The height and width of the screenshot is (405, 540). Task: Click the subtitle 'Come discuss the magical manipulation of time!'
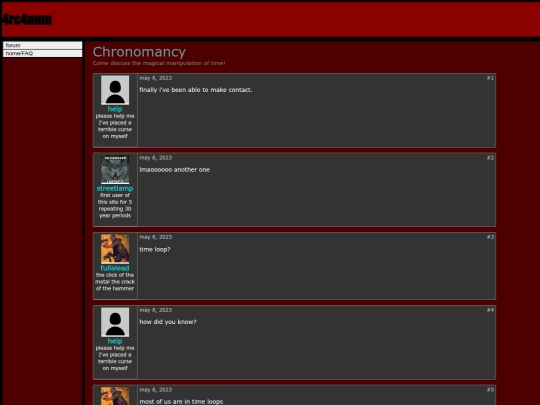pos(159,63)
